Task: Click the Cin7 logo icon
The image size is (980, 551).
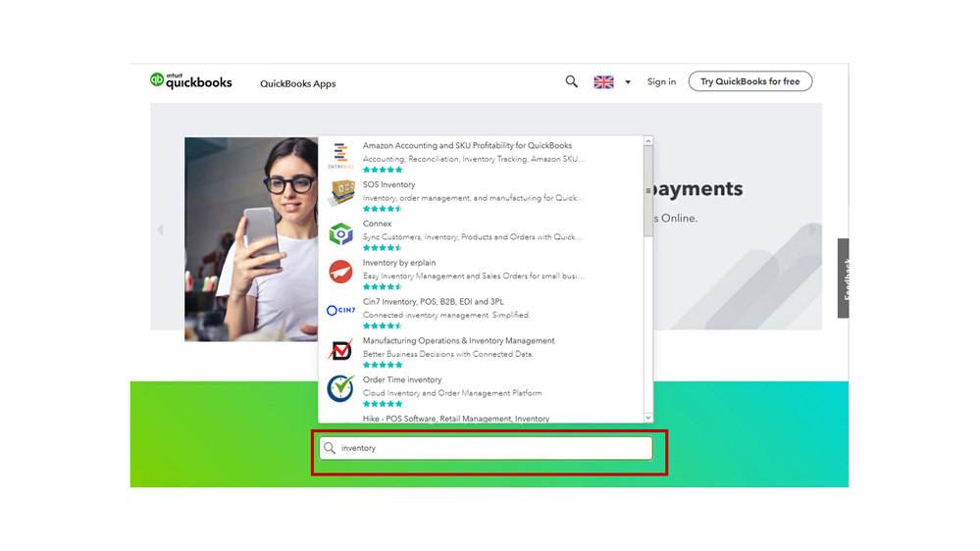Action: 341,310
